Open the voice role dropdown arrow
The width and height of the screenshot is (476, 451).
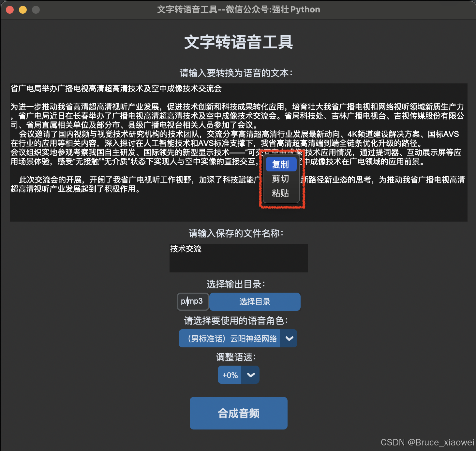(x=289, y=338)
